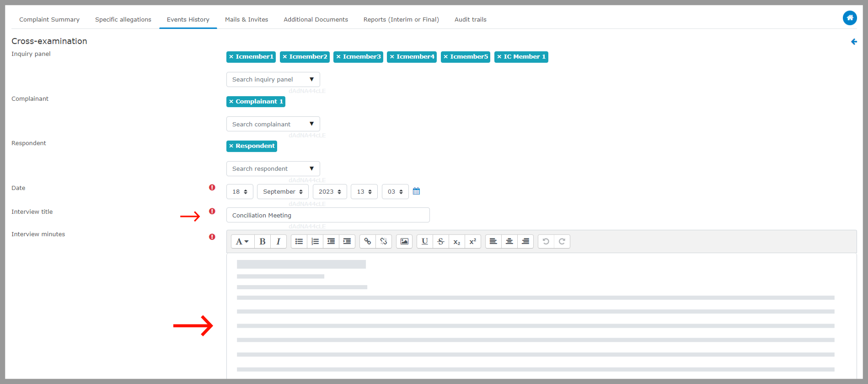
Task: Remove the Complainant 1 tag
Action: (231, 102)
